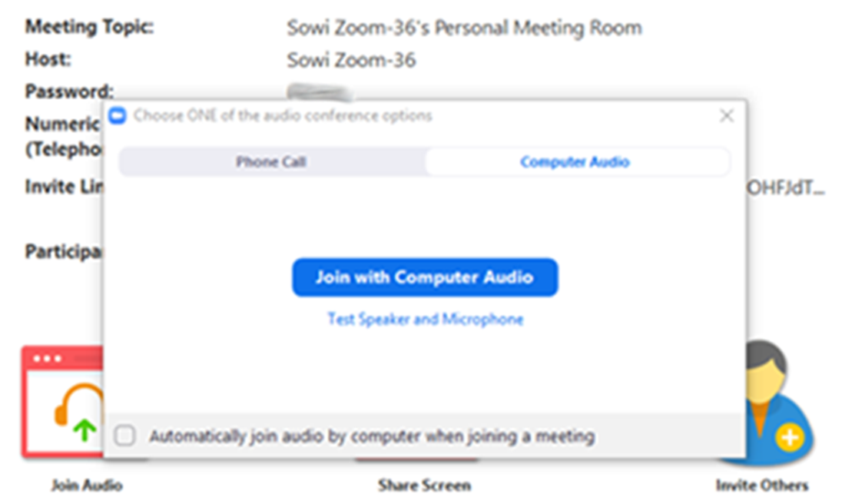The height and width of the screenshot is (504, 842).
Task: Click the Zoom logo in dialog title
Action: 117,115
